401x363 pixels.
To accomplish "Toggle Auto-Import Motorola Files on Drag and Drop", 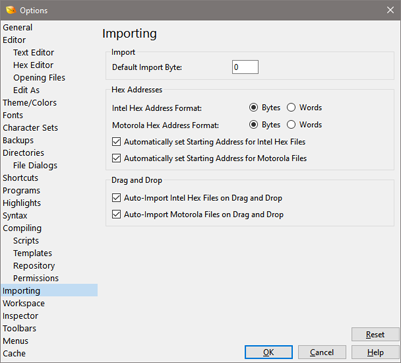I will [x=116, y=214].
